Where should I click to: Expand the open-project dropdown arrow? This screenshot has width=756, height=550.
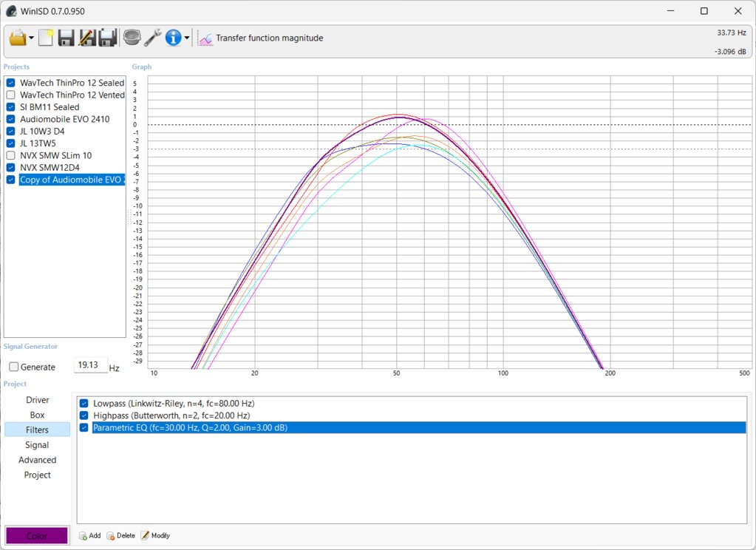tap(31, 38)
